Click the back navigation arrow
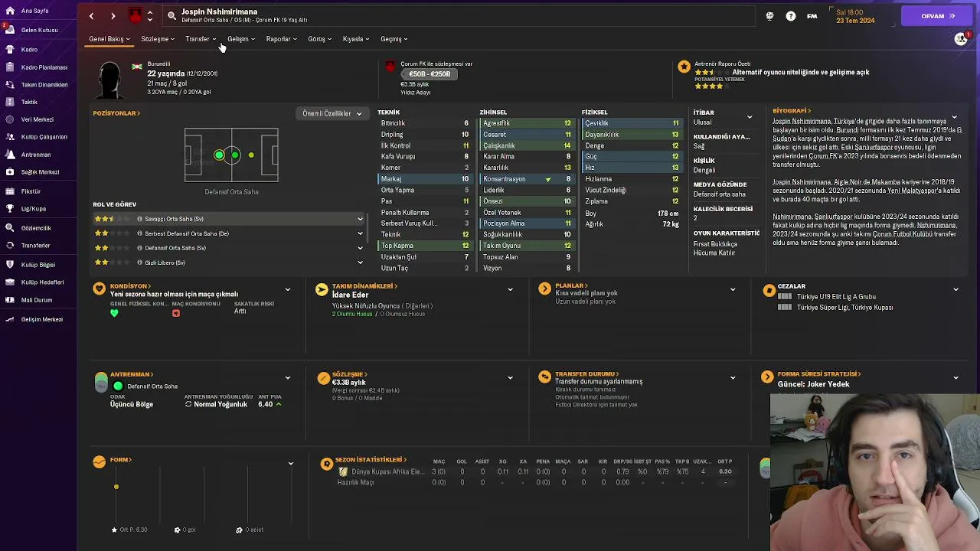 [x=92, y=16]
